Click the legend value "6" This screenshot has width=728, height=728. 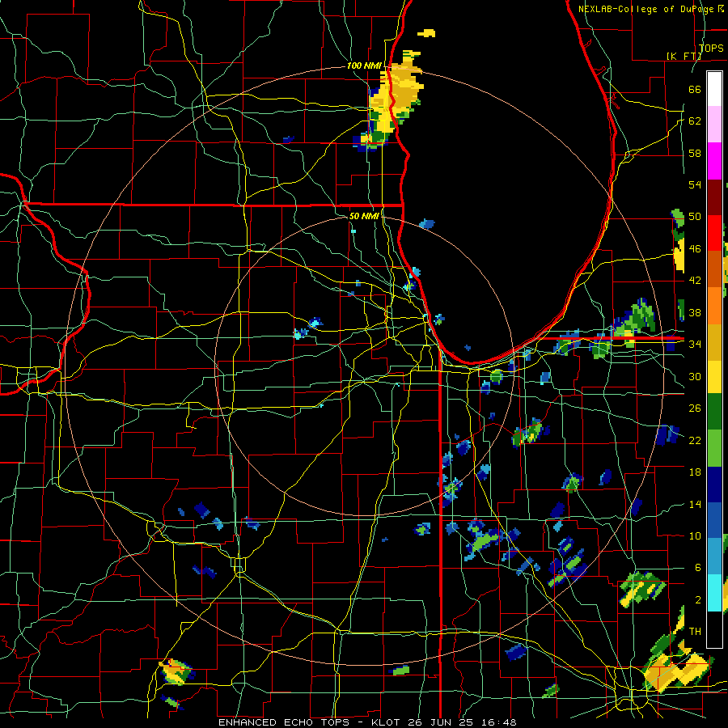click(x=697, y=568)
